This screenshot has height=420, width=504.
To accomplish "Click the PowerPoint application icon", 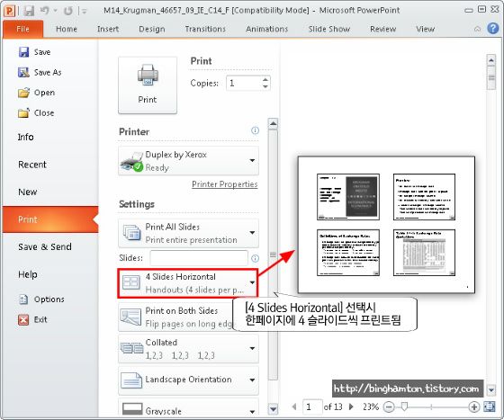I will click(9, 11).
